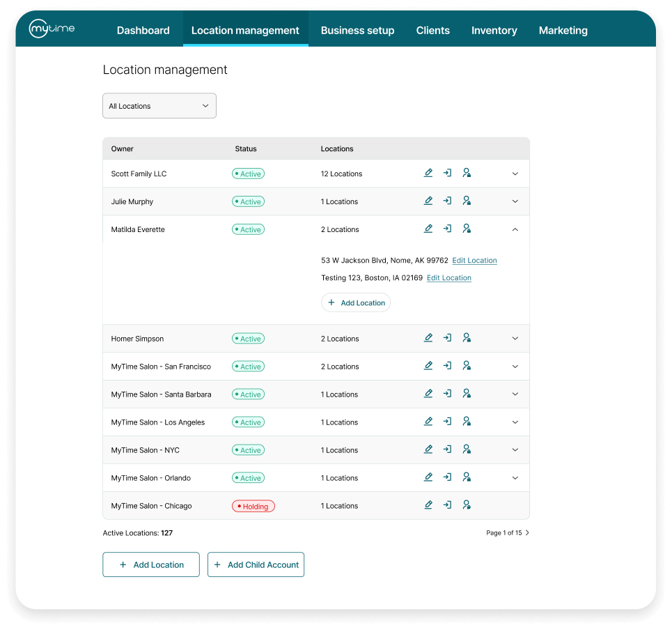Open user permissions for Matilda Everette
Screen dimensions: 672x630
(x=467, y=229)
